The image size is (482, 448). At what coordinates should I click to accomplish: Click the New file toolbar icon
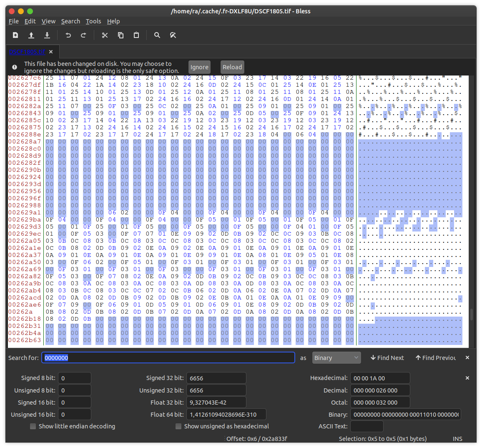[15, 35]
